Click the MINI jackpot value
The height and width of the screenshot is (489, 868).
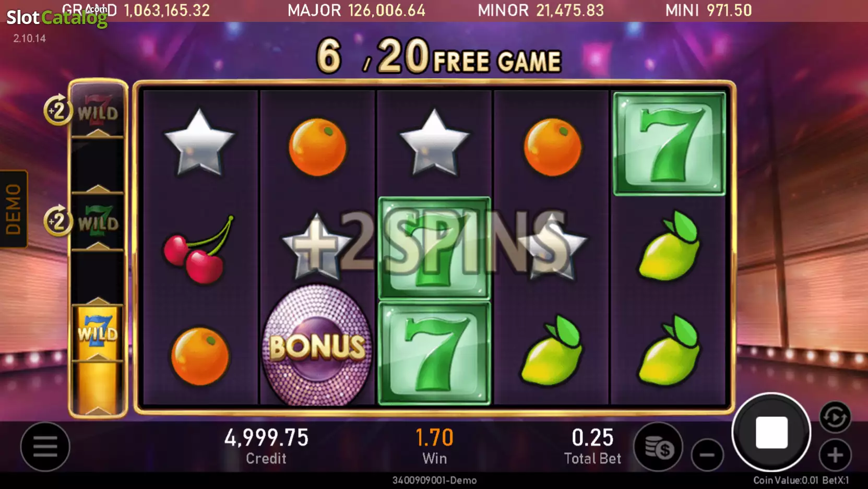729,10
